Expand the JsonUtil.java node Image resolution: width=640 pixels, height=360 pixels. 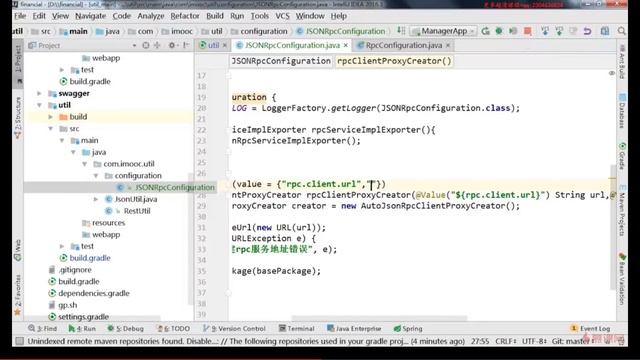pos(96,199)
